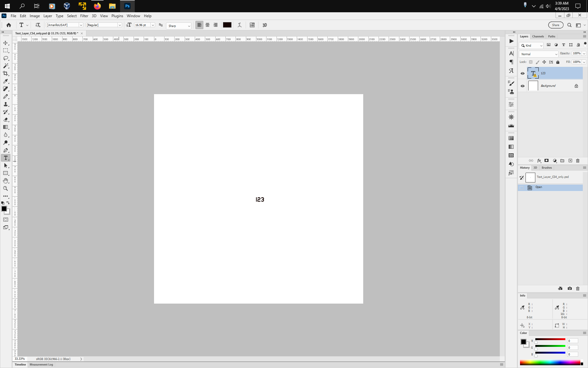Click the Share button
Image resolution: width=588 pixels, height=368 pixels.
coord(556,25)
